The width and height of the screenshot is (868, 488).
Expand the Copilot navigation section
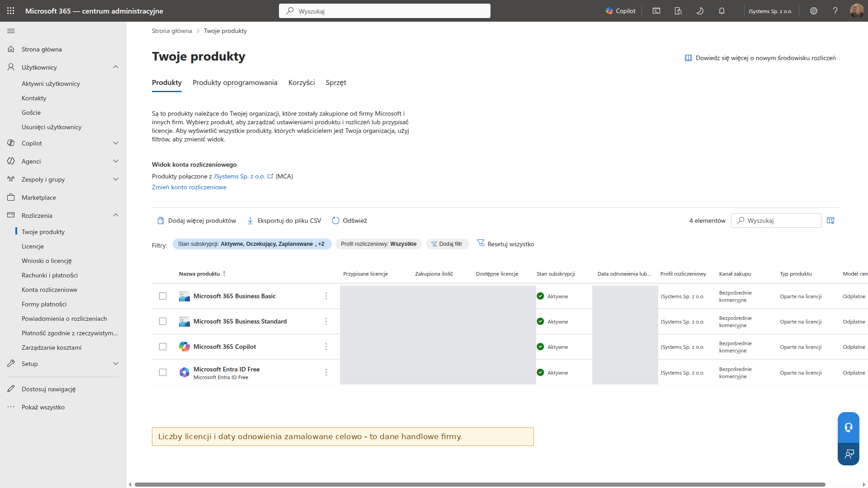pyautogui.click(x=116, y=143)
